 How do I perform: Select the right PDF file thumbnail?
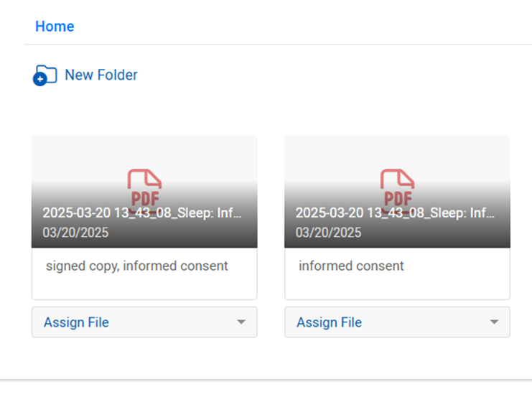coord(397,192)
